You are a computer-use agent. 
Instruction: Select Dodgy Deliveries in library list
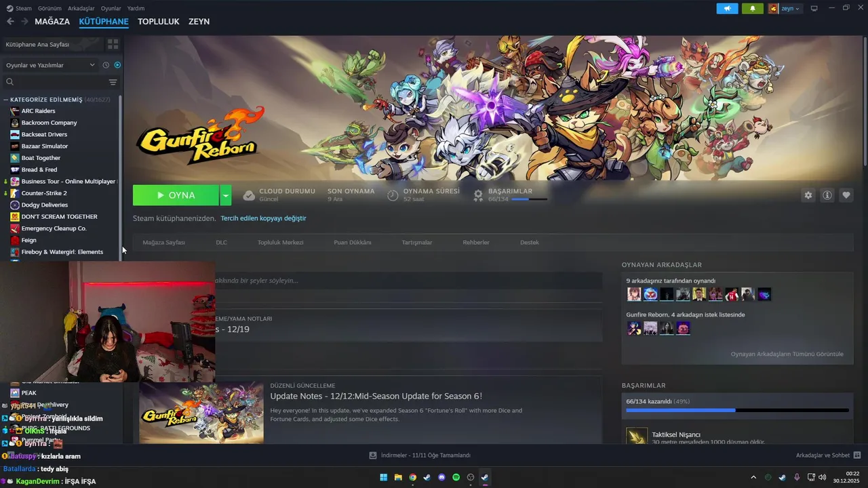[x=44, y=205]
